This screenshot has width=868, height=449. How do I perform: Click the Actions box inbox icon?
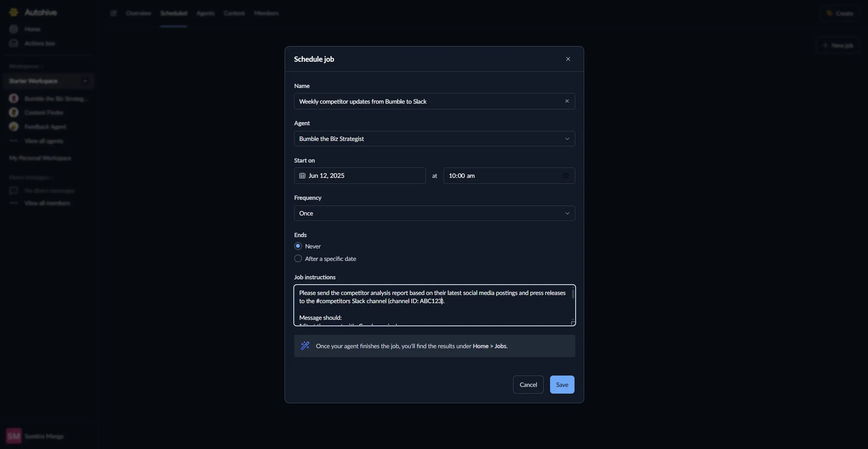click(x=14, y=43)
